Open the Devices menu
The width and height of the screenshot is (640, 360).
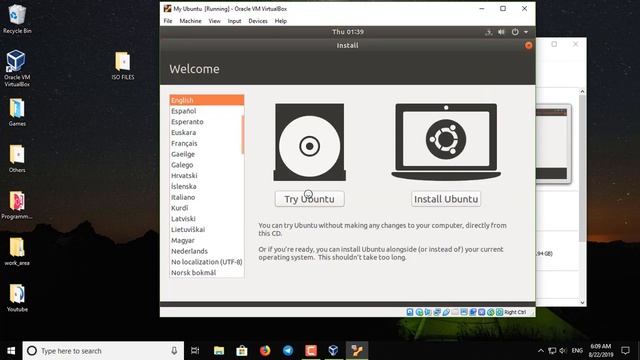(258, 21)
